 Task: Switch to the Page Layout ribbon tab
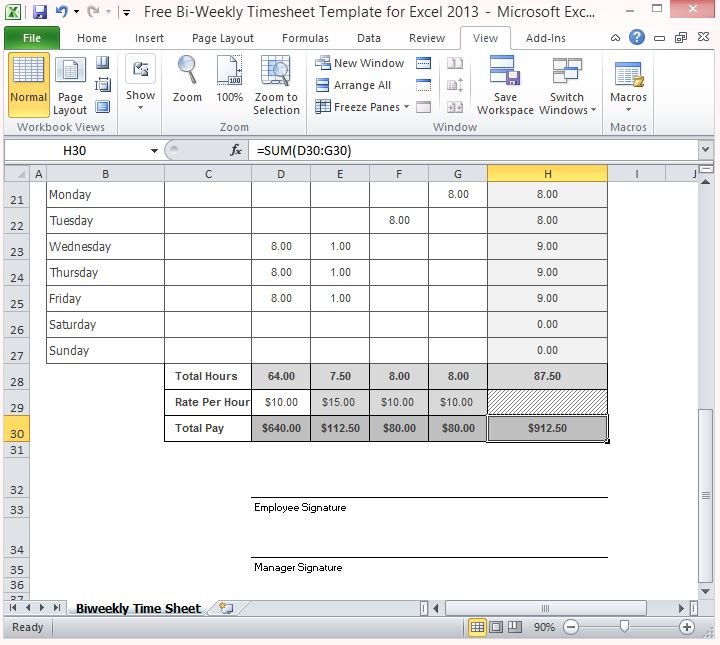click(222, 38)
